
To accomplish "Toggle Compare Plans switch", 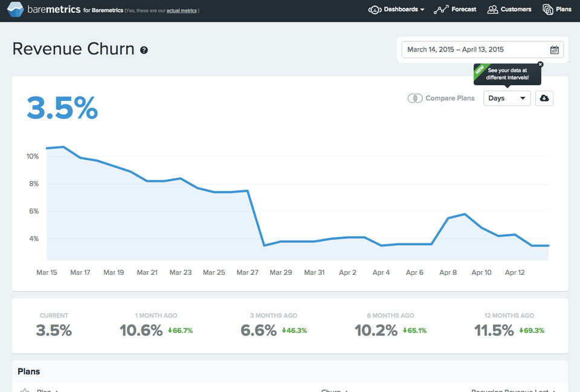I will tap(415, 98).
